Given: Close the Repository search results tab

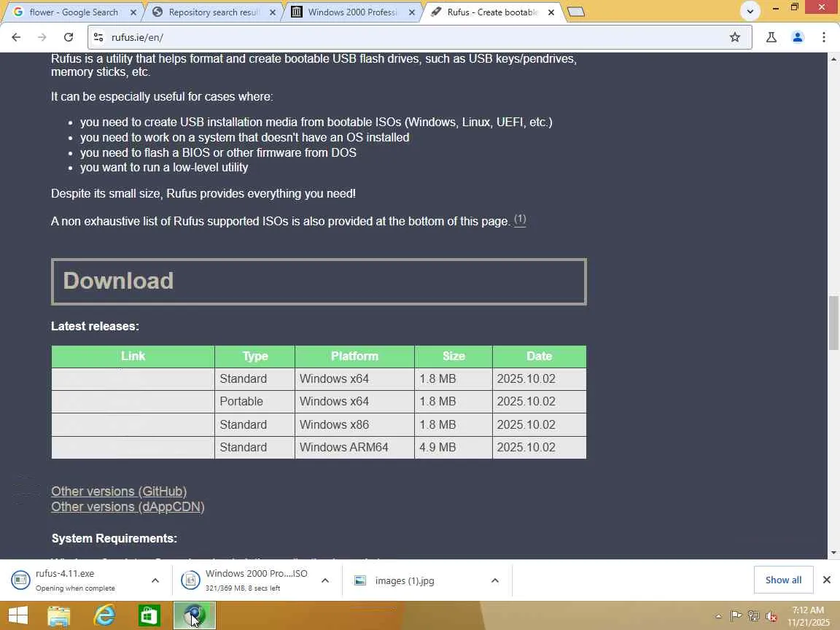Looking at the screenshot, I should click(273, 12).
